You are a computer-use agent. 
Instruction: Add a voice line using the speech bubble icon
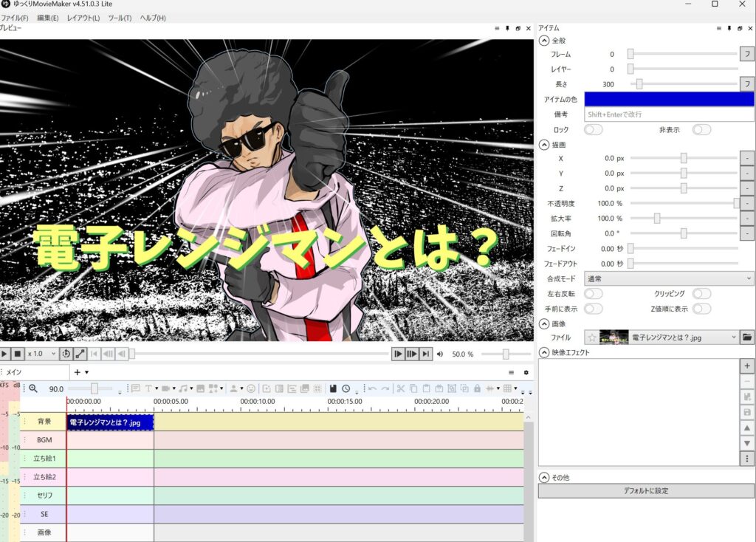(x=136, y=388)
